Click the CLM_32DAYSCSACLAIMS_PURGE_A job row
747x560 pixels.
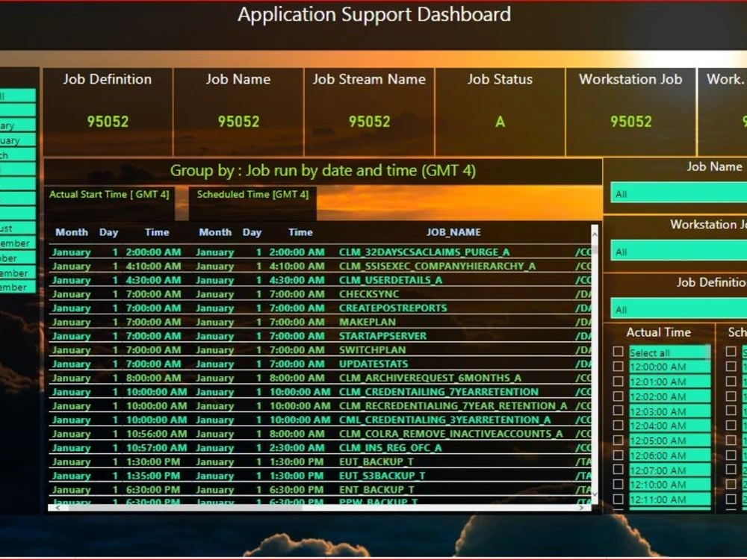(x=320, y=252)
